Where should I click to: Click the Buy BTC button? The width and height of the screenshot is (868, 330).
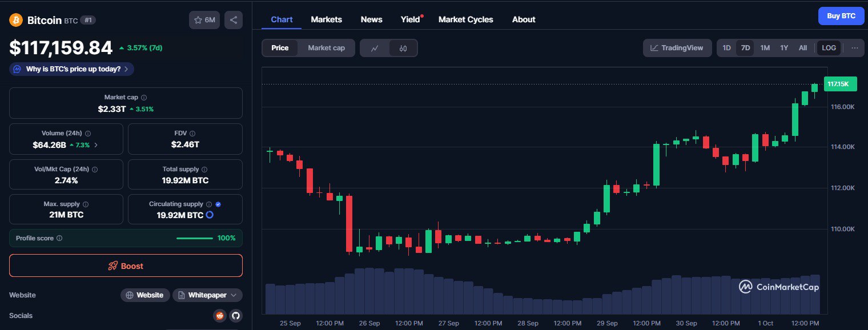coord(841,16)
